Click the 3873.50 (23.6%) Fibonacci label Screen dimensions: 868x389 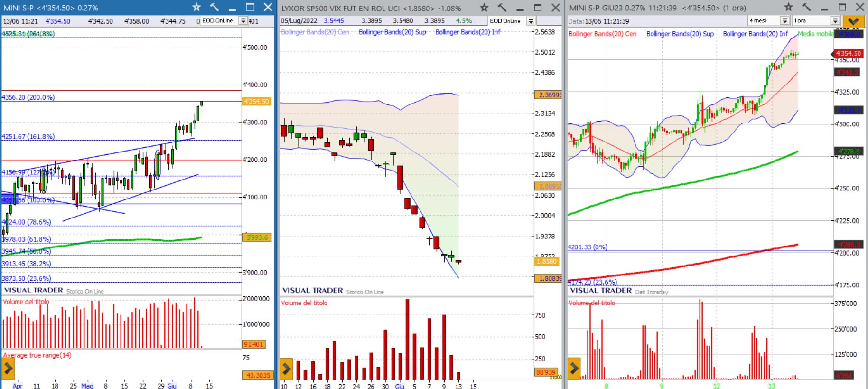pos(26,279)
